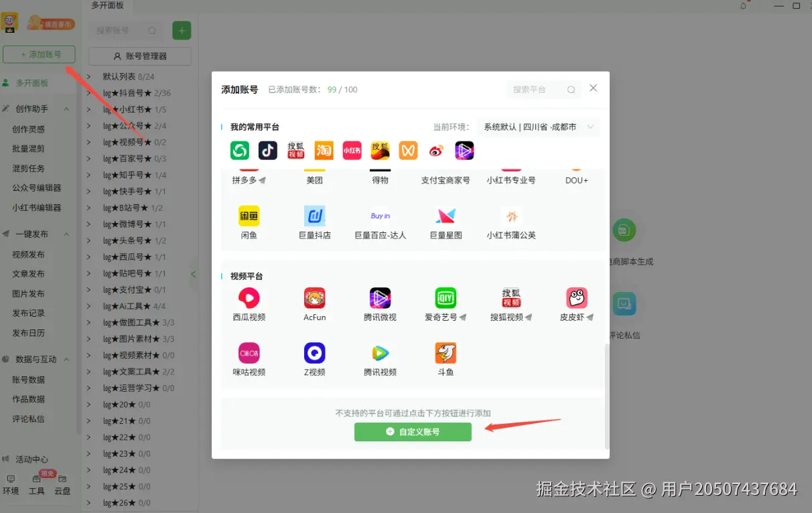Select the 斗鱼 platform icon
The width and height of the screenshot is (812, 513).
click(446, 353)
